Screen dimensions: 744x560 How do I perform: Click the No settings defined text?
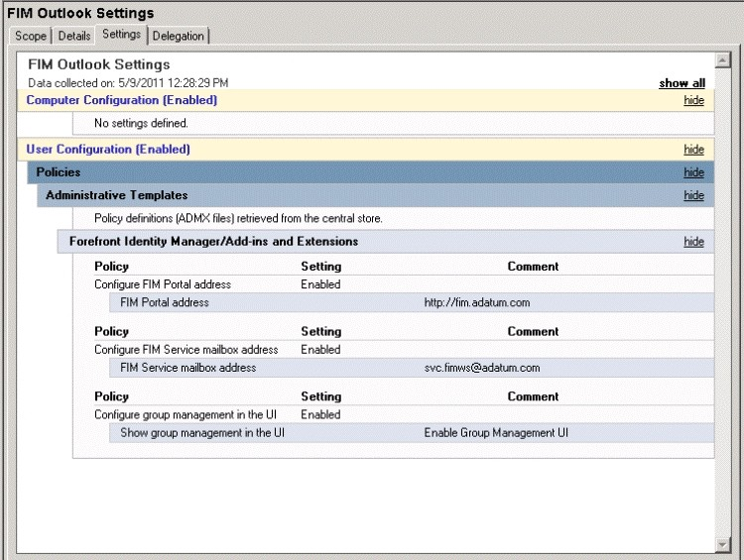(x=141, y=123)
